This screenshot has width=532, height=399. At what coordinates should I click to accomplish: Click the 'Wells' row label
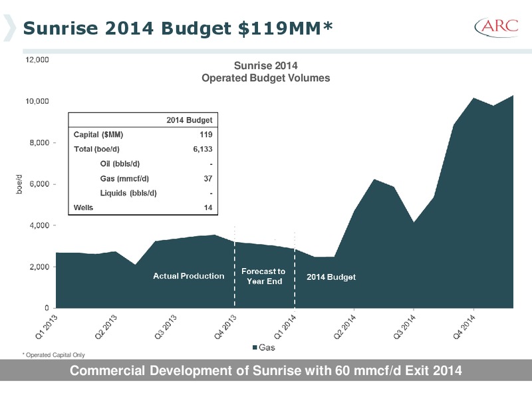(x=83, y=207)
